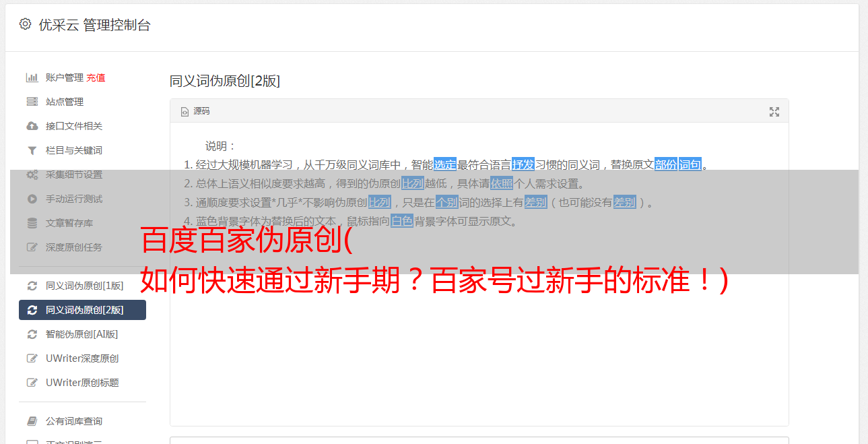868x444 pixels.
Task: Go to 智能伪原创[AI版] page
Action: coord(82,334)
